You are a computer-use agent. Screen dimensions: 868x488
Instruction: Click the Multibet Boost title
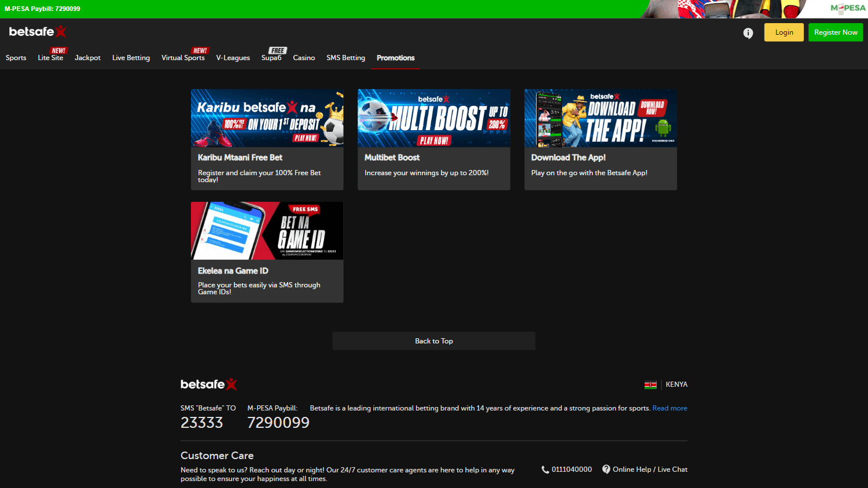[392, 157]
